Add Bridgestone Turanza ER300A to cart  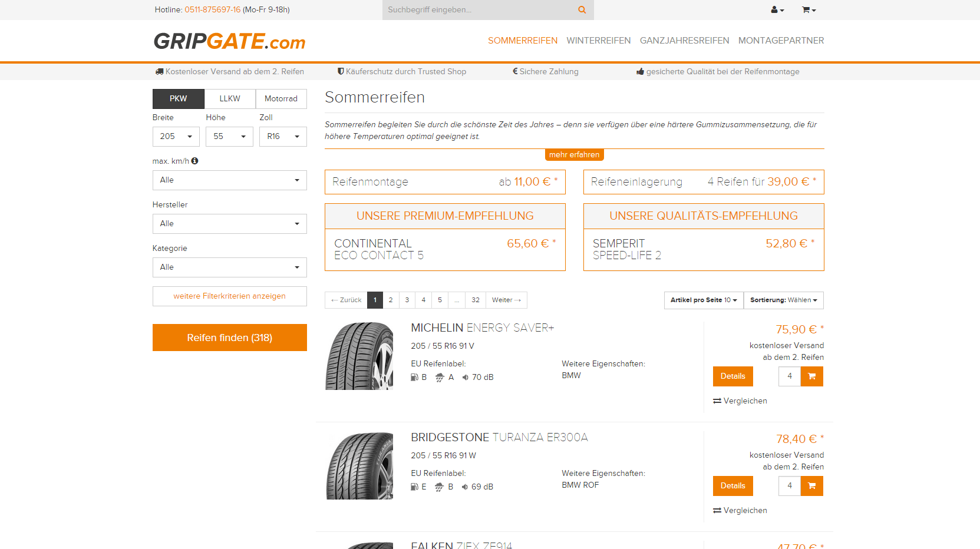(x=812, y=486)
